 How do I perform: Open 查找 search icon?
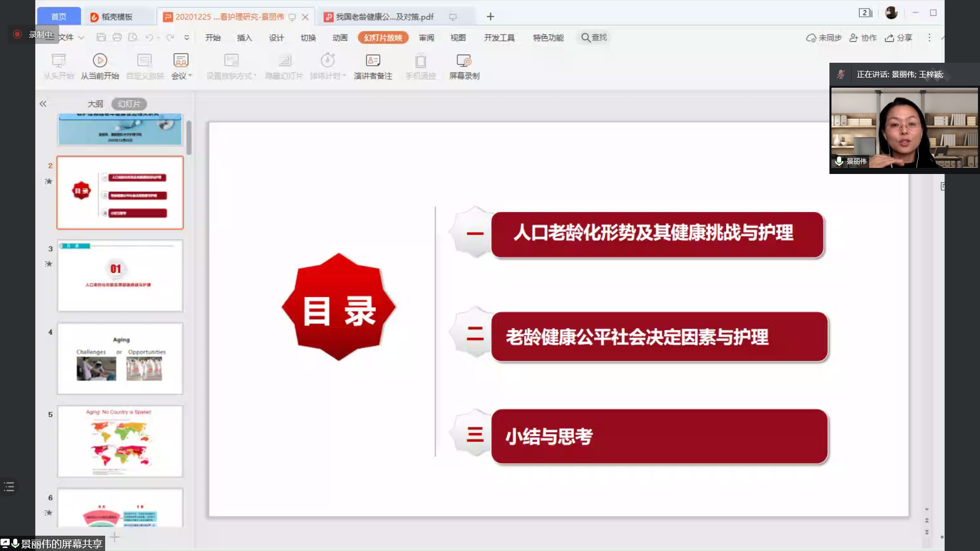pos(585,37)
